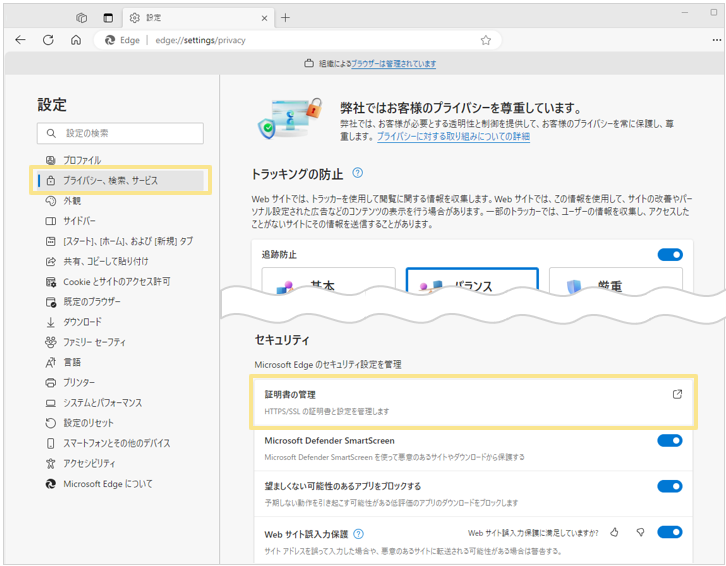Open the ダウンロード settings section
Image resolution: width=726 pixels, height=566 pixels.
point(82,322)
